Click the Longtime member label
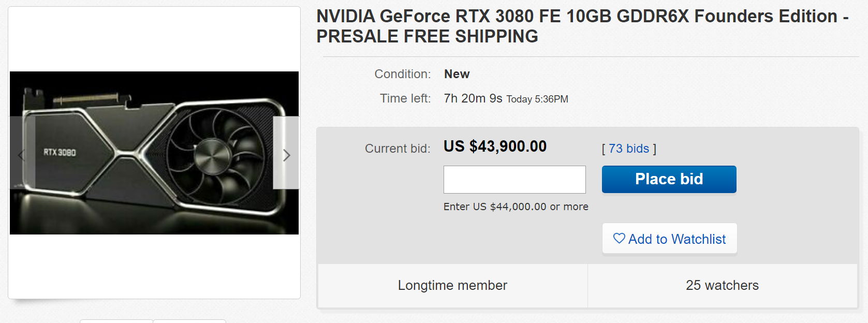The width and height of the screenshot is (868, 323). point(452,285)
